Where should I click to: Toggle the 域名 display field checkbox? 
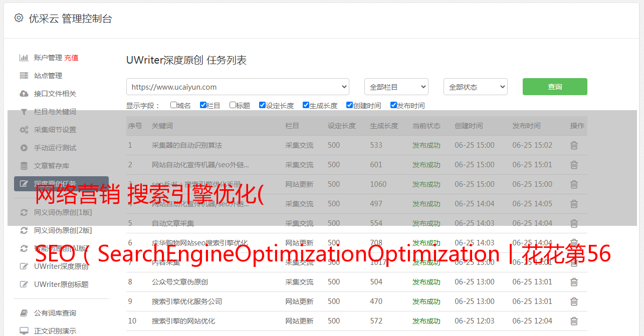click(173, 105)
